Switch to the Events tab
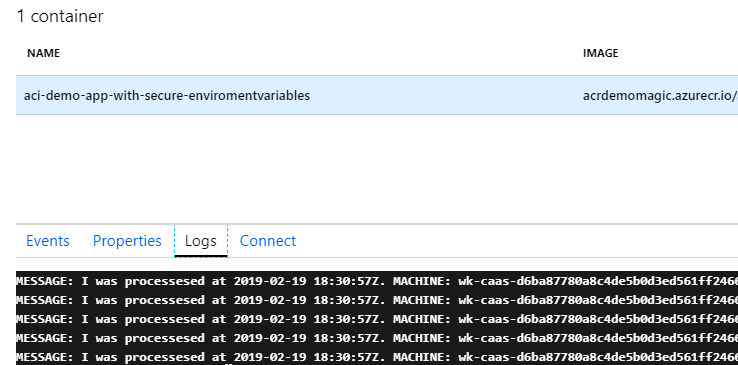This screenshot has height=365, width=738. point(48,241)
